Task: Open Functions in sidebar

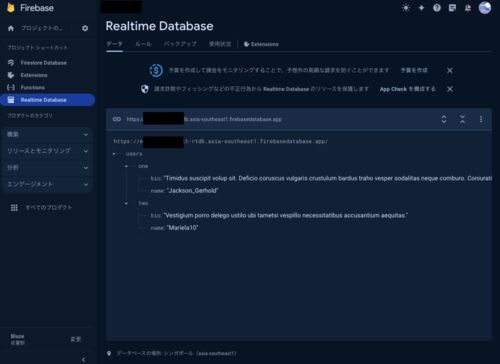Action: click(x=33, y=87)
